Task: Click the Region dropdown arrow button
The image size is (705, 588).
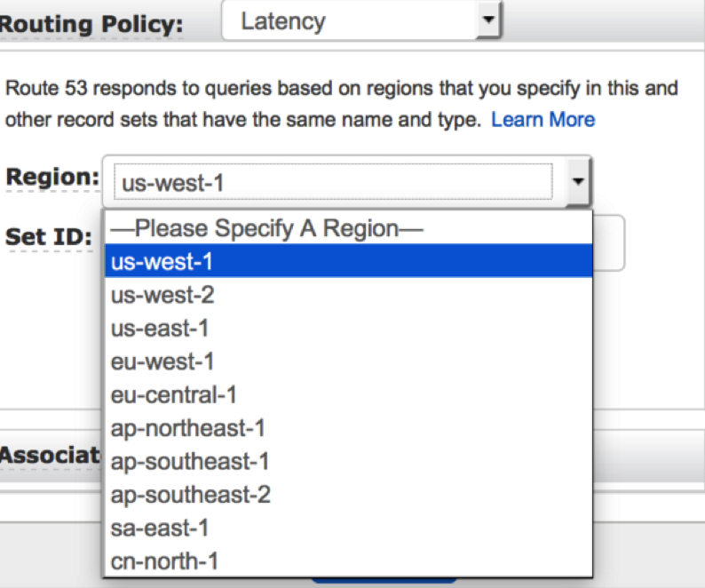Action: coord(578,182)
